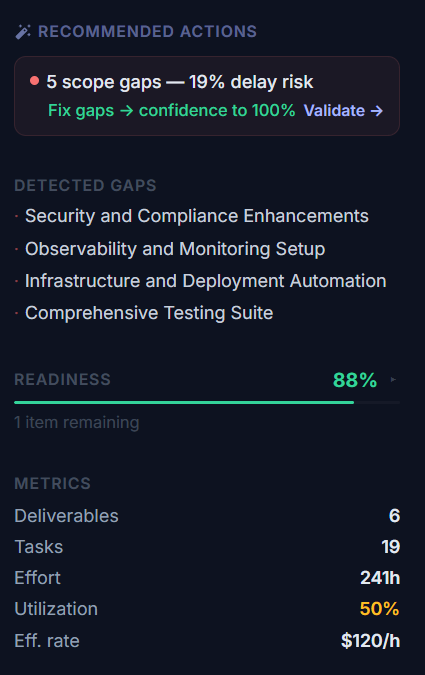Open the Validate link
The height and width of the screenshot is (675, 425).
click(343, 111)
